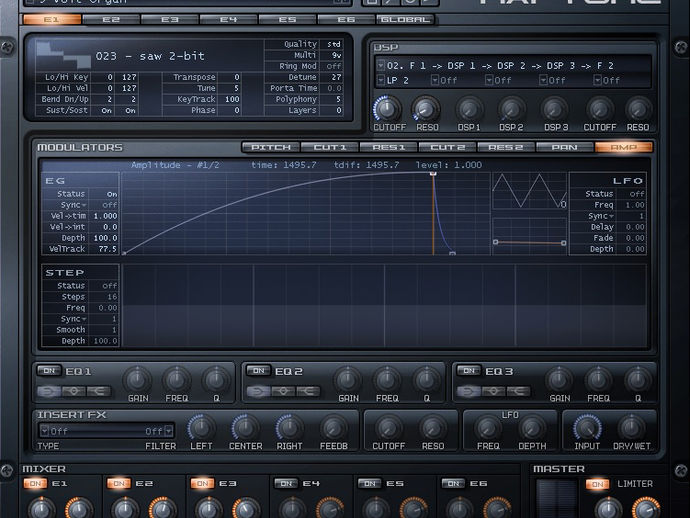The width and height of the screenshot is (690, 518).
Task: Select the E5 element tab
Action: (287, 19)
